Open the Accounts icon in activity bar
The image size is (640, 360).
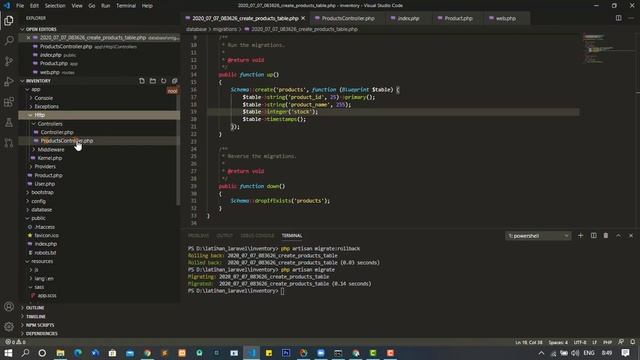(9, 307)
